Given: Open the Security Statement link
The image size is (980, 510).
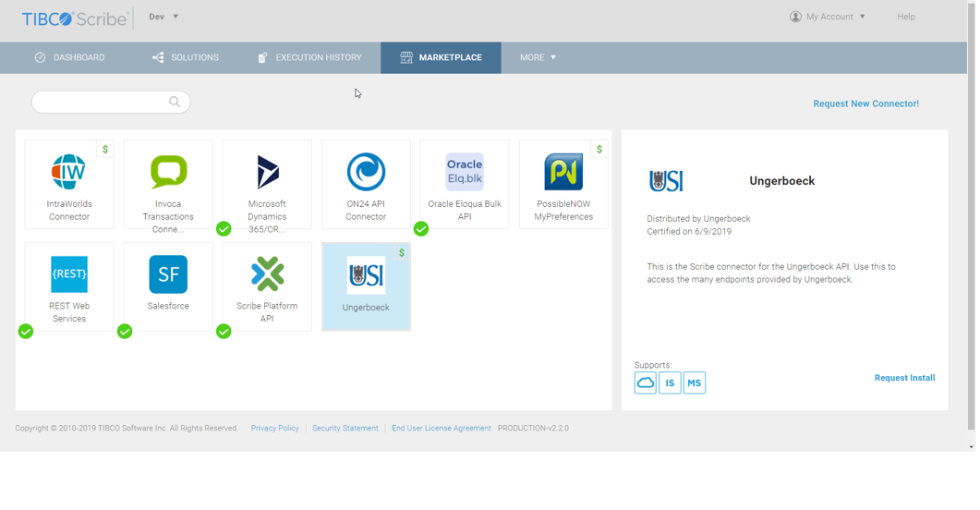Looking at the screenshot, I should tap(345, 428).
